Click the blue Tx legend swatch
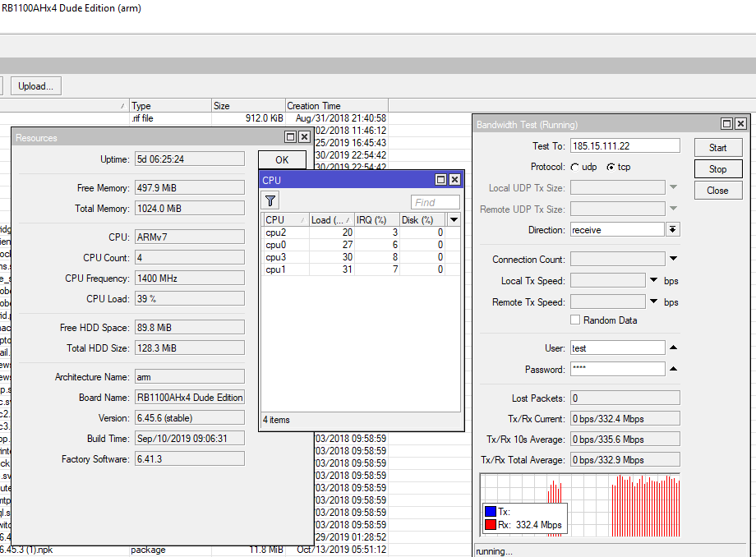The width and height of the screenshot is (756, 557). (491, 511)
